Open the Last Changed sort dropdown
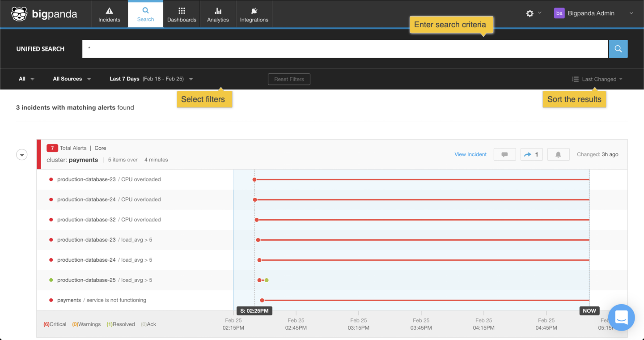The image size is (644, 340). coord(597,79)
